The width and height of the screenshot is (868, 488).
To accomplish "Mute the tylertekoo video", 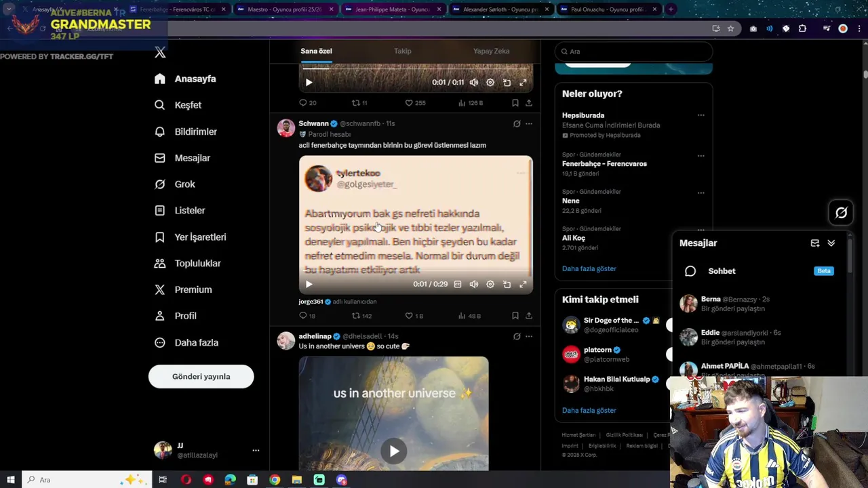I will (x=474, y=284).
